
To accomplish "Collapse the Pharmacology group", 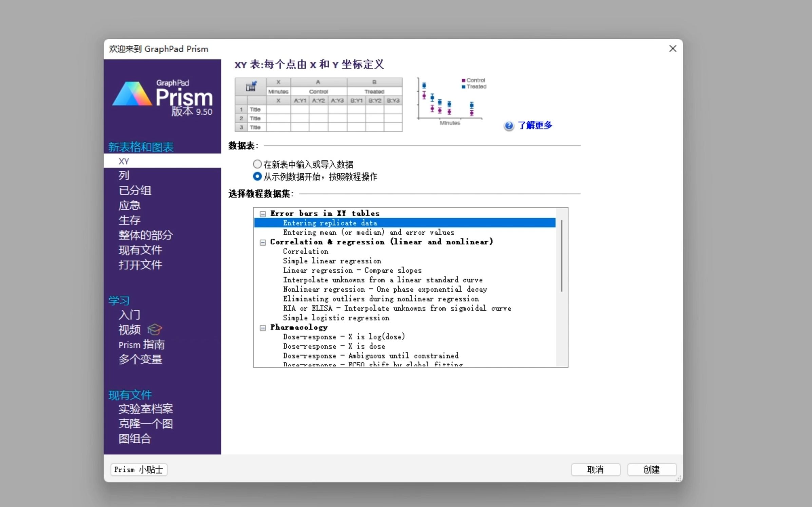I will coord(263,328).
